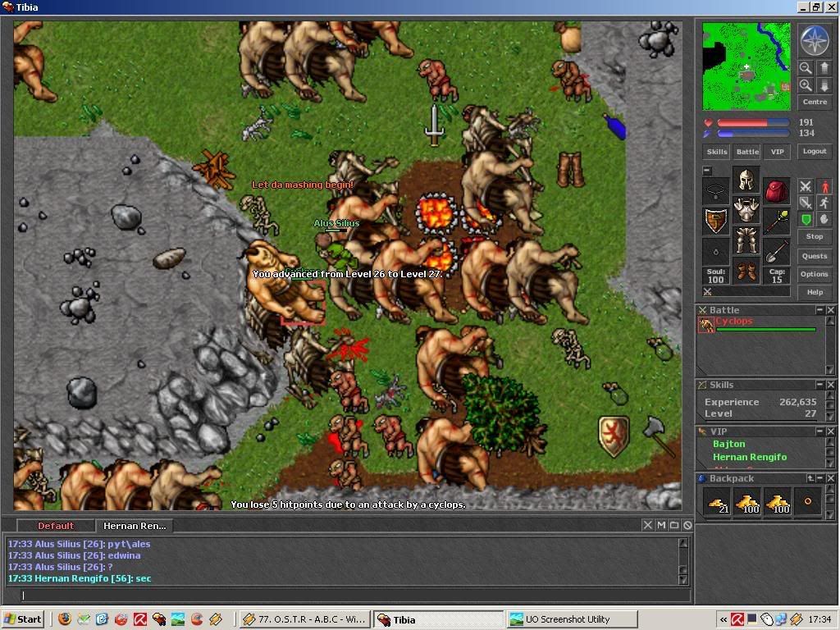Image resolution: width=840 pixels, height=630 pixels.
Task: Move minimap down one floor
Action: [x=824, y=85]
